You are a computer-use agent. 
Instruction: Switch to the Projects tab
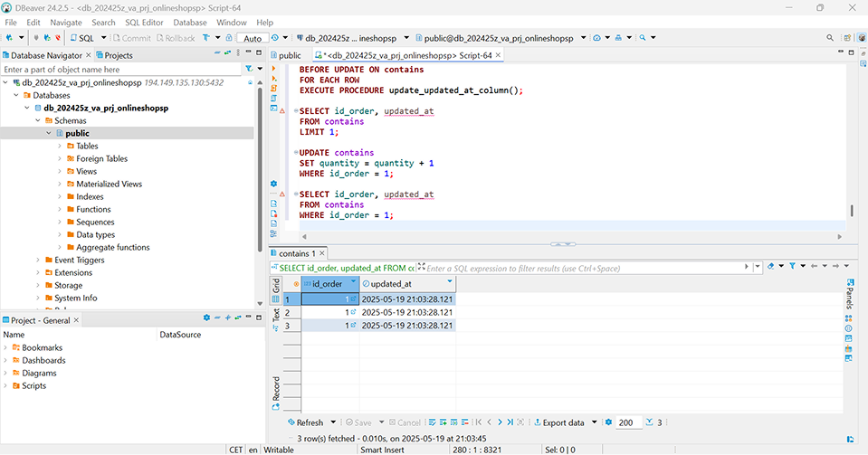click(113, 55)
